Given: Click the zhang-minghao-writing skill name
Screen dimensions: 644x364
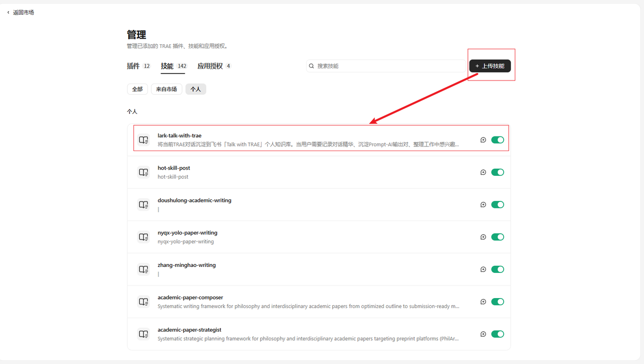Looking at the screenshot, I should click(187, 265).
